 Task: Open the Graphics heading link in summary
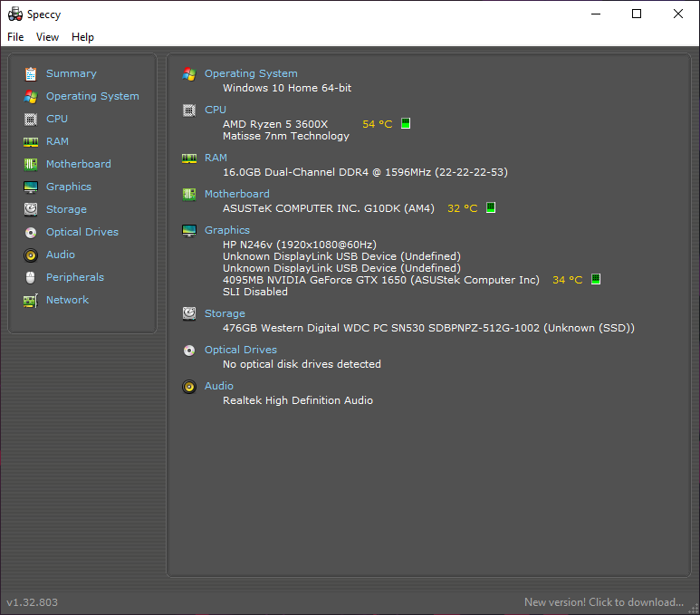click(226, 230)
